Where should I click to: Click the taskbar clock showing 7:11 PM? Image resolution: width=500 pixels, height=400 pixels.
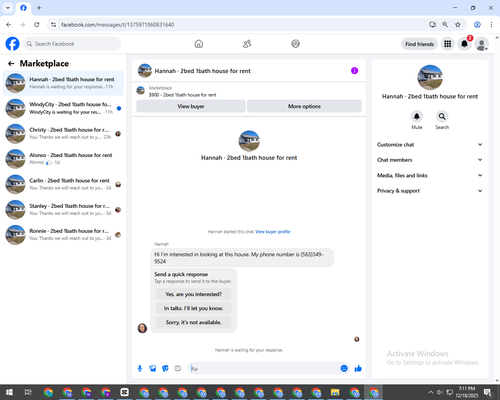point(467,392)
